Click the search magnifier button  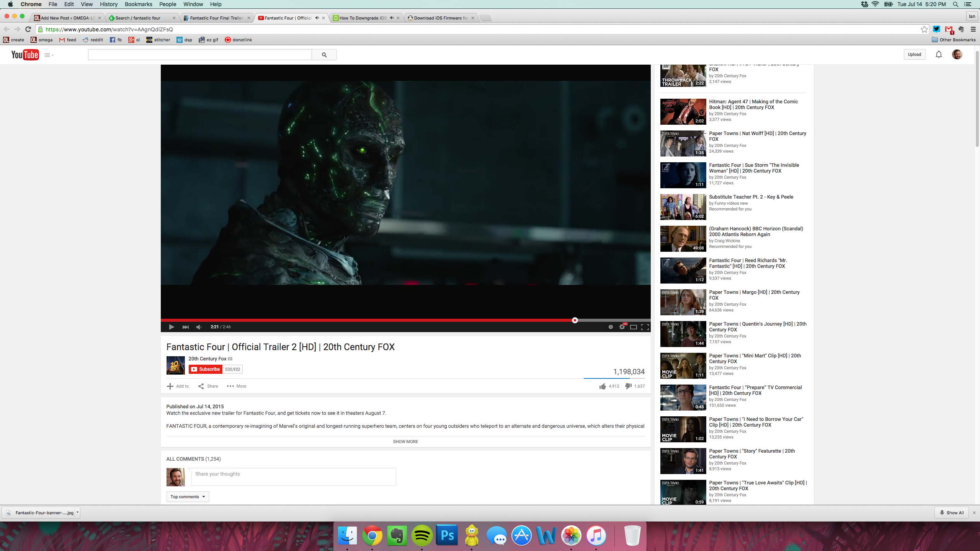click(324, 55)
